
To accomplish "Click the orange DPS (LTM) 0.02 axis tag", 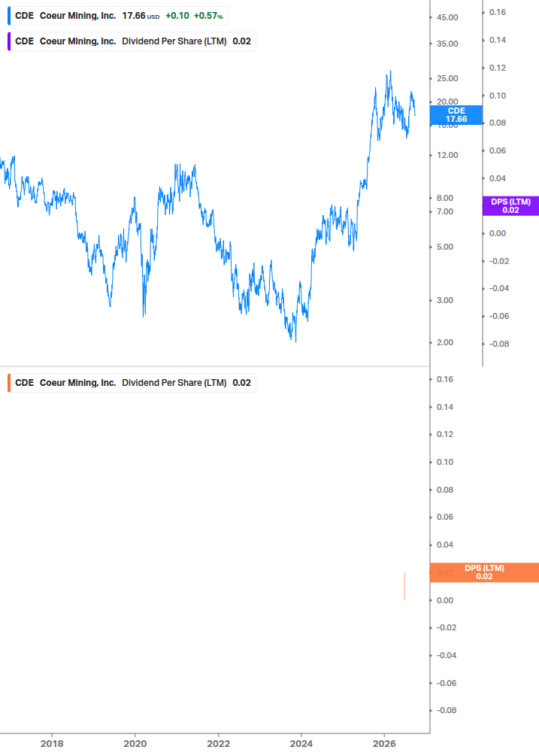I will coord(484,572).
